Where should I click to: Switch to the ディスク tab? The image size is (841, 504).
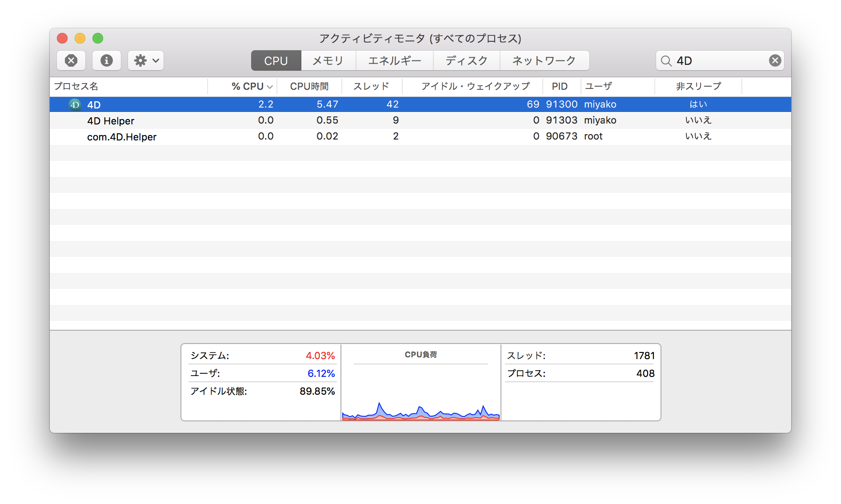[467, 60]
